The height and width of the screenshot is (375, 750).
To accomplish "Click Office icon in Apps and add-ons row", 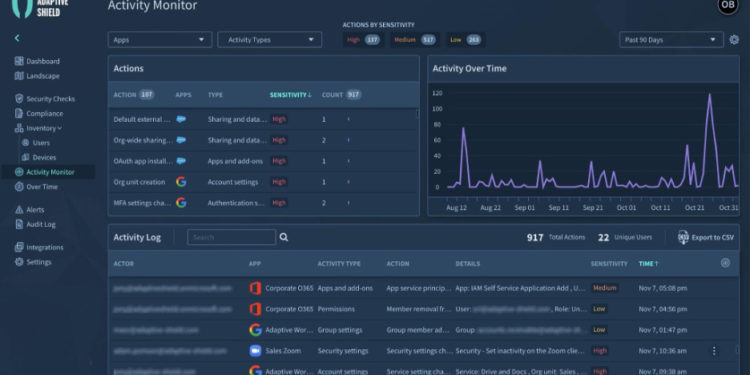I will 255,288.
